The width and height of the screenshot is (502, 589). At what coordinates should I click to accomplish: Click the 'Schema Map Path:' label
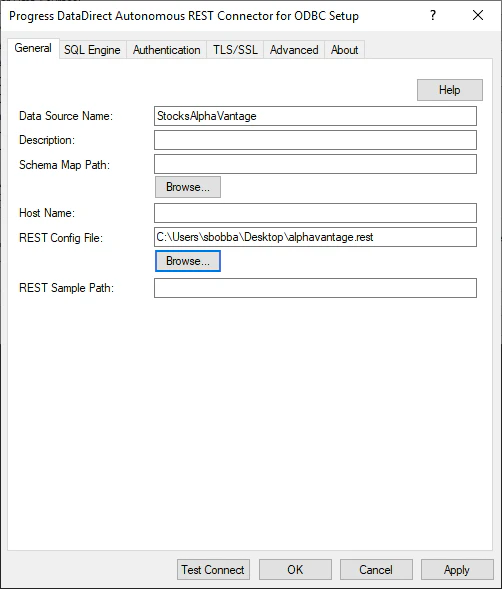(x=65, y=165)
